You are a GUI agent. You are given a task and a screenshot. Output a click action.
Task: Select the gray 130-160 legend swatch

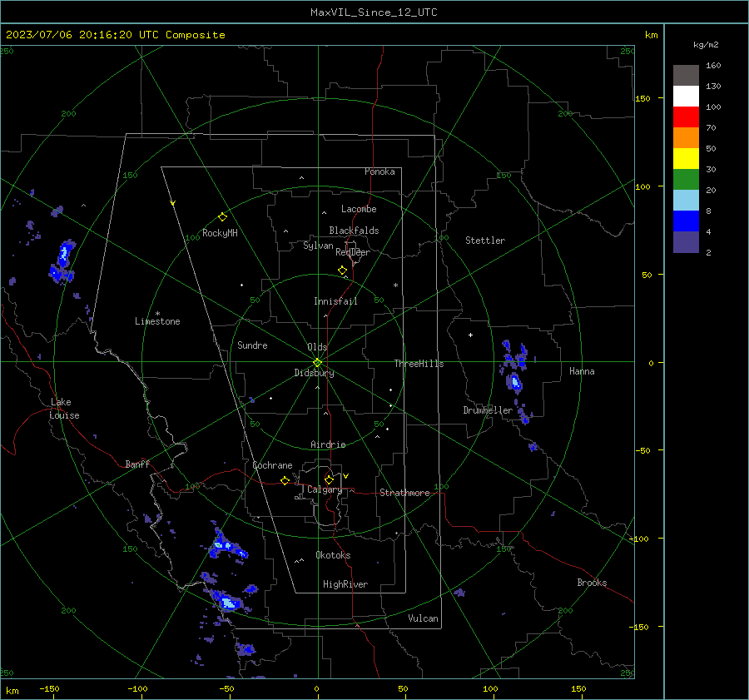point(686,76)
